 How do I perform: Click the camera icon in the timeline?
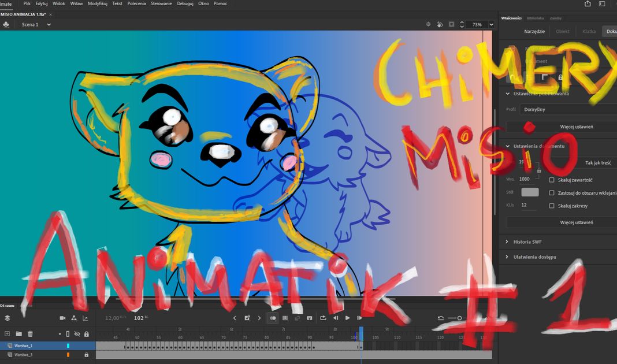[x=62, y=318]
